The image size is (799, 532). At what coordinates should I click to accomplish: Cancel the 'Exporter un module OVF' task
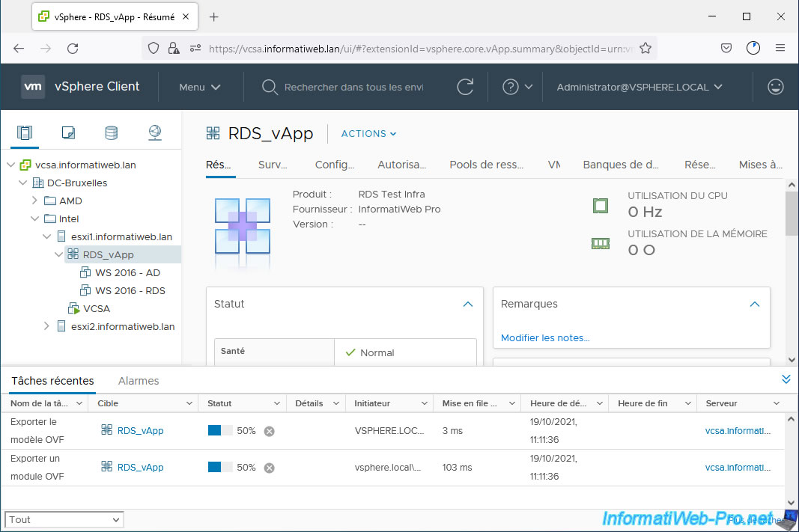point(270,468)
